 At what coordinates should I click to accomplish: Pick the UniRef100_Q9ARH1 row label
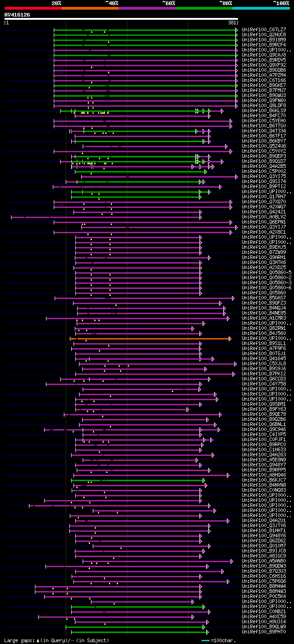pos(265,258)
